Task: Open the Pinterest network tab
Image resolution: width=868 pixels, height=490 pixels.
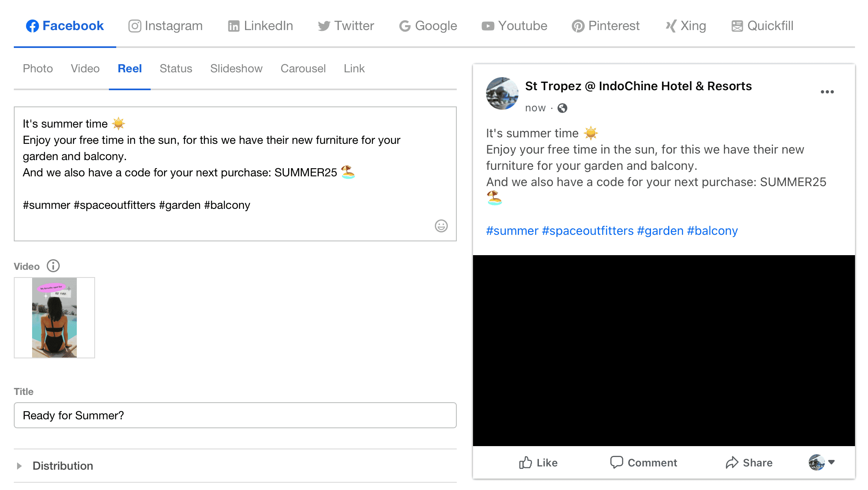Action: point(605,26)
